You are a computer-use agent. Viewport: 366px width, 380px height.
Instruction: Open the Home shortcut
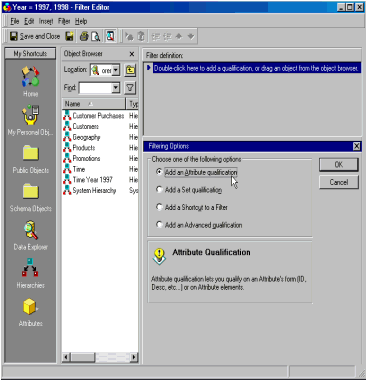click(x=30, y=81)
